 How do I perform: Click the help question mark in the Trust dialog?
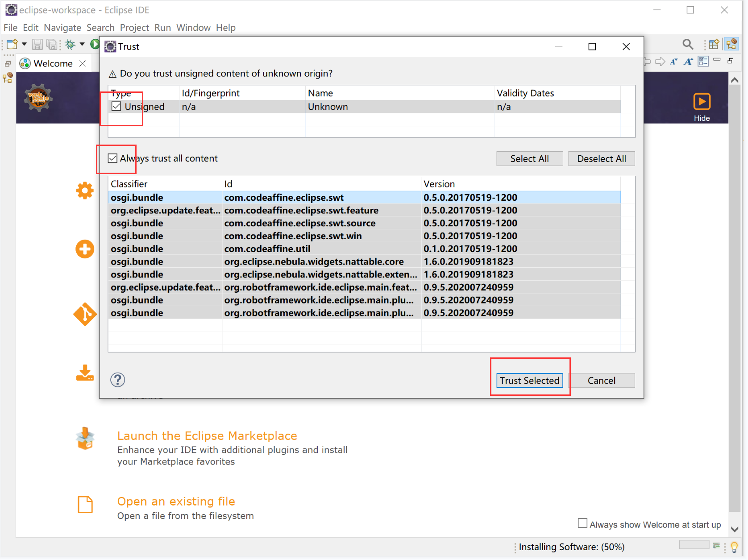[118, 380]
